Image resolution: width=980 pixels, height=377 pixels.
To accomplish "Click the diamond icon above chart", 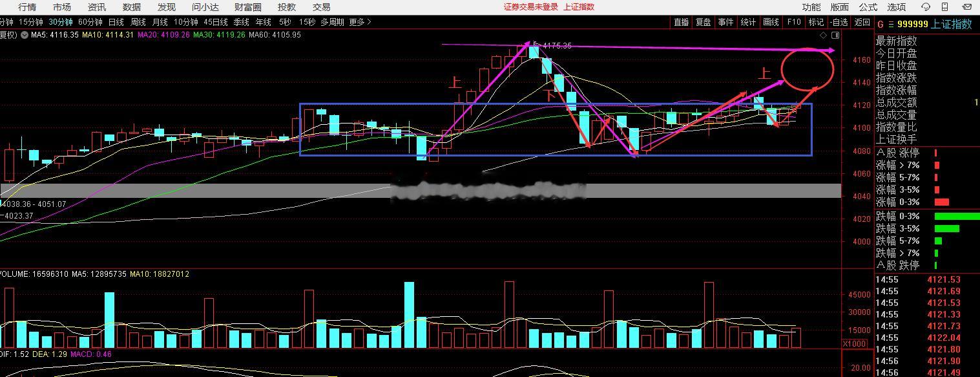I will pos(822,35).
